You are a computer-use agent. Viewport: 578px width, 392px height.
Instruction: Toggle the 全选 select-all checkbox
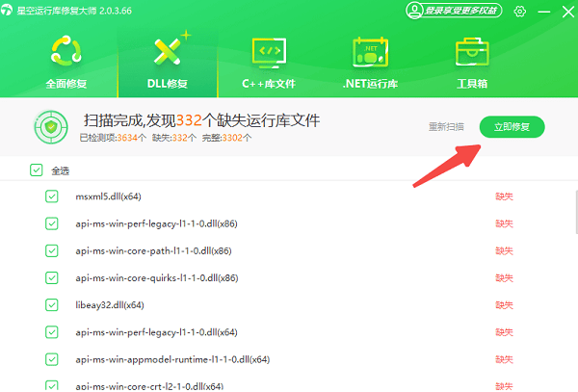point(37,170)
